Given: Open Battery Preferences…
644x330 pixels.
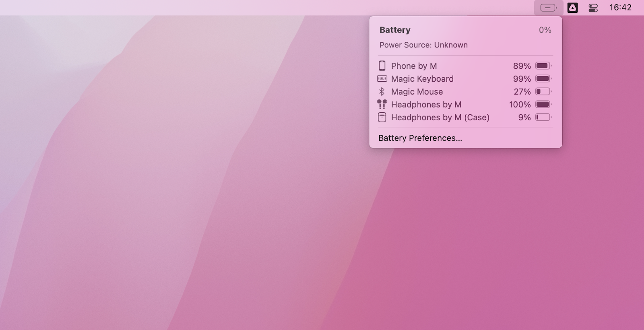Looking at the screenshot, I should point(420,138).
